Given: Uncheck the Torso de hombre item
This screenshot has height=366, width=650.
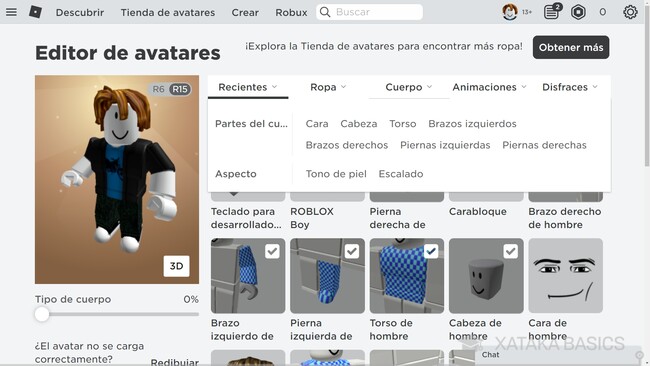Looking at the screenshot, I should coord(431,251).
